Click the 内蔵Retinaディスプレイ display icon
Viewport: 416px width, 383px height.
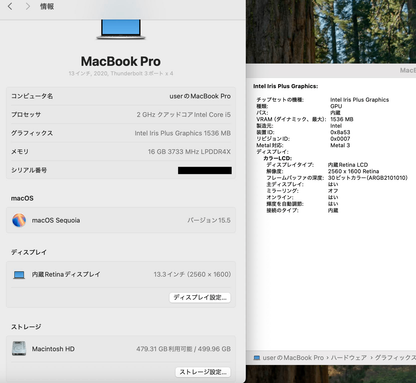point(19,275)
